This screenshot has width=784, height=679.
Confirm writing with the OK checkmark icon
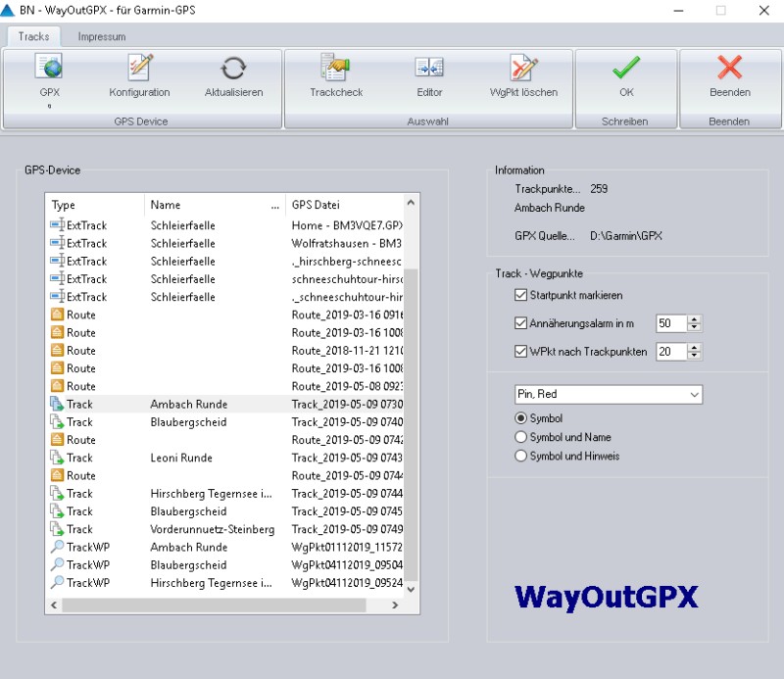pyautogui.click(x=625, y=69)
